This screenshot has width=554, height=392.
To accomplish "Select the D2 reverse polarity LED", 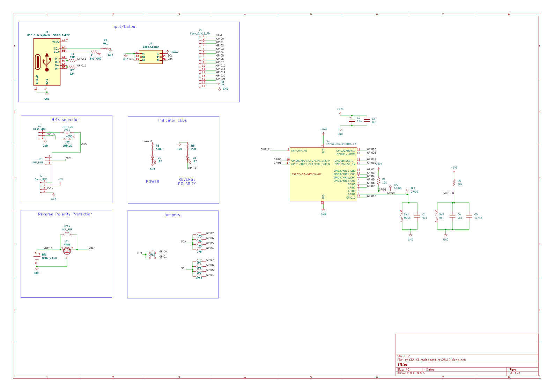I will coord(188,158).
